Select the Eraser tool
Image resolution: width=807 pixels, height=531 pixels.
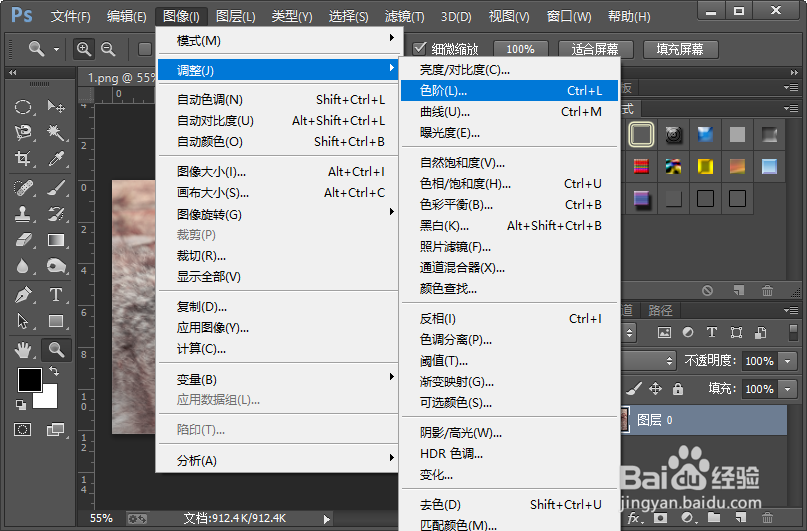point(23,240)
